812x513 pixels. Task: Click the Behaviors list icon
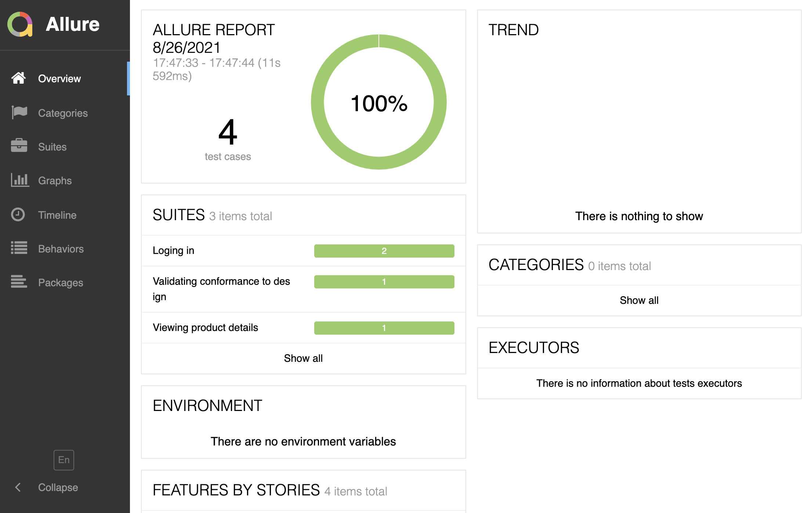pyautogui.click(x=19, y=248)
